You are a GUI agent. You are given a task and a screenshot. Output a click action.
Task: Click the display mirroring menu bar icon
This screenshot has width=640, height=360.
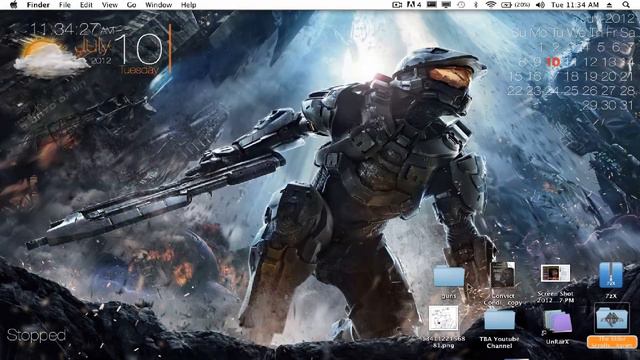446,5
